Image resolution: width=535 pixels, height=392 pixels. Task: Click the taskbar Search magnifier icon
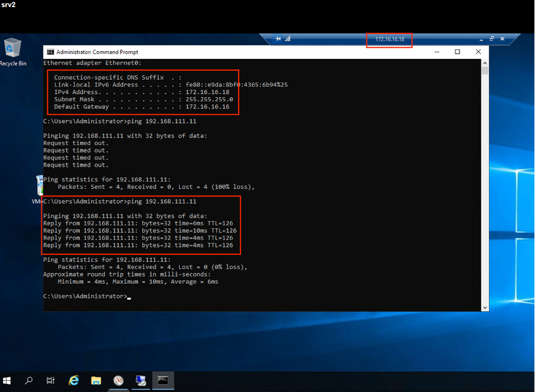click(x=28, y=381)
